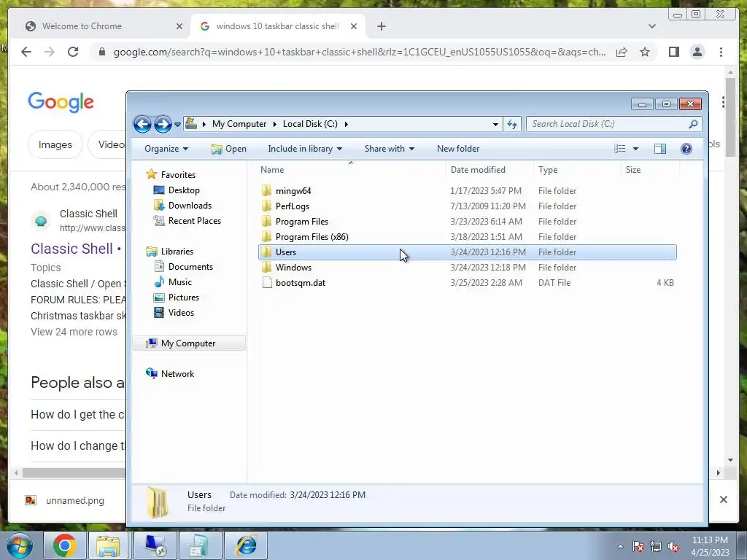
Task: Open Internet Explorer from taskbar
Action: point(247,545)
